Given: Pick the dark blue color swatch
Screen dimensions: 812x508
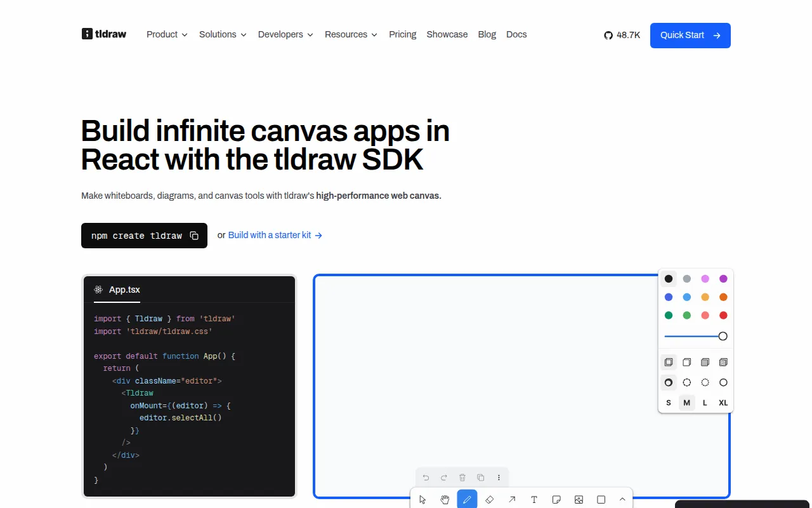Looking at the screenshot, I should point(669,297).
